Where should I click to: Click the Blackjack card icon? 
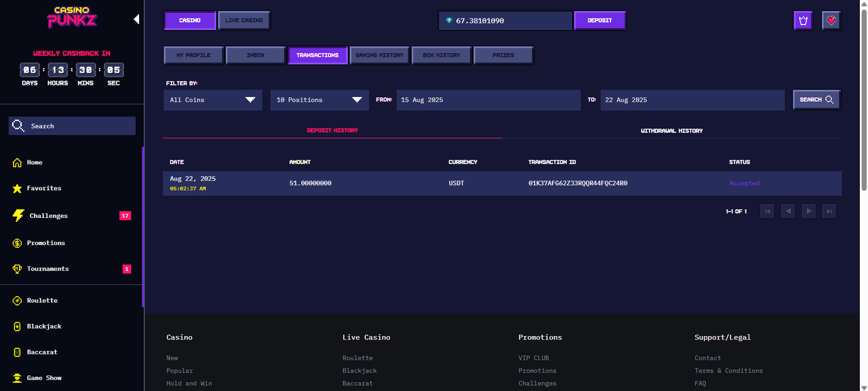coord(18,327)
